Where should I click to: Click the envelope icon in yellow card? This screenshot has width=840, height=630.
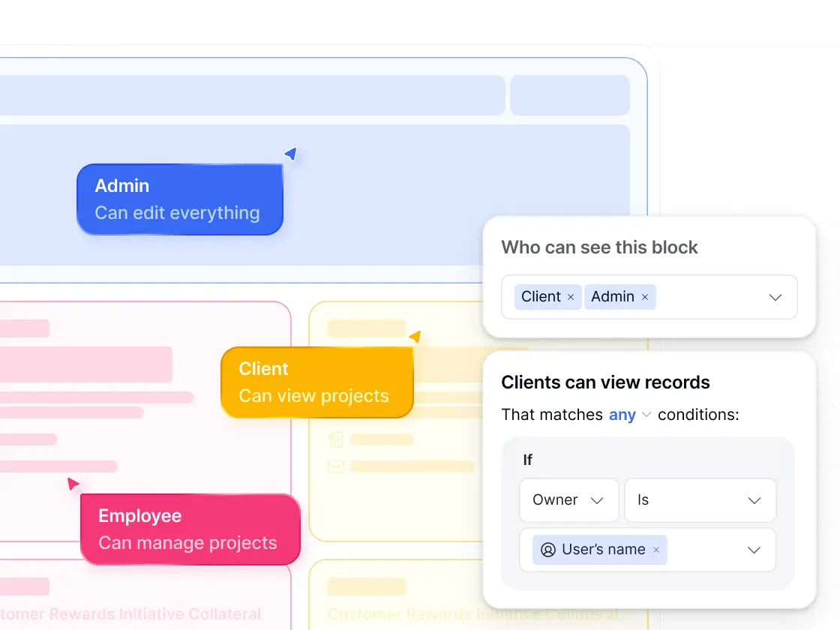(x=336, y=466)
